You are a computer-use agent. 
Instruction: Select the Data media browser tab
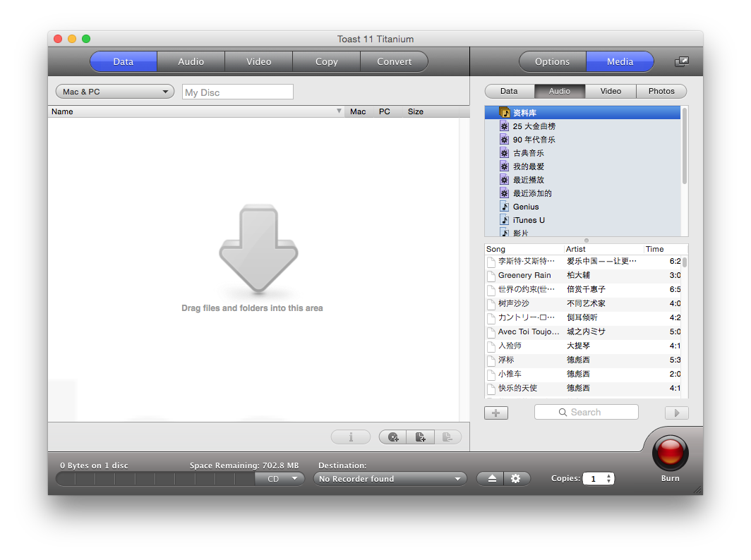pos(509,91)
